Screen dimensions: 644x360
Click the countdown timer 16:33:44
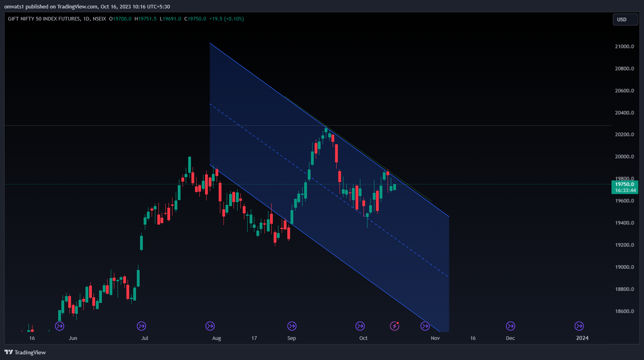point(625,190)
